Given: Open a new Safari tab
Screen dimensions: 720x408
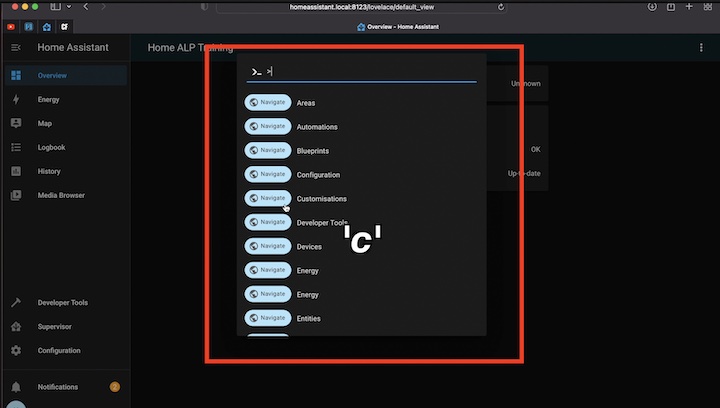Looking at the screenshot, I should click(x=689, y=6).
